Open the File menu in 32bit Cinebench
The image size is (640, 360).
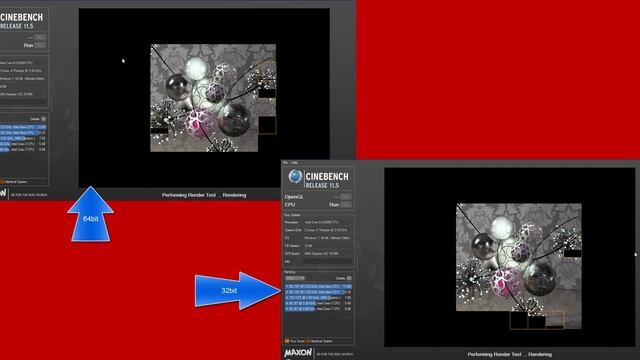286,162
